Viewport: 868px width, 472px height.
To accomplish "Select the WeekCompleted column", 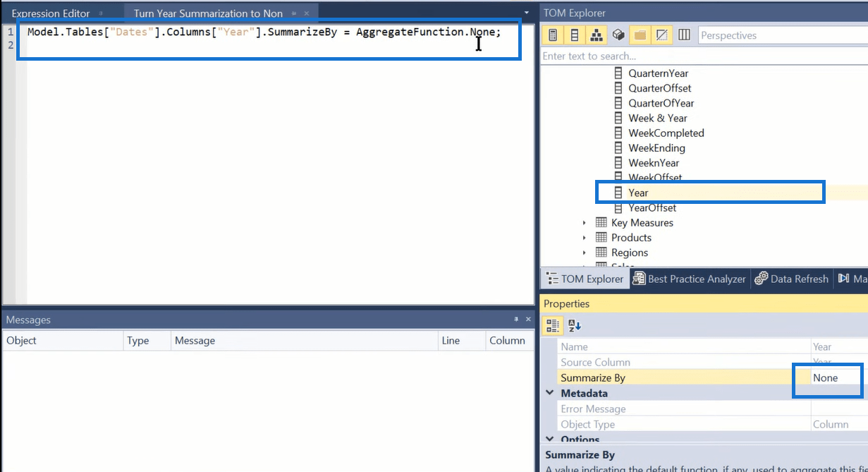I will pyautogui.click(x=666, y=133).
